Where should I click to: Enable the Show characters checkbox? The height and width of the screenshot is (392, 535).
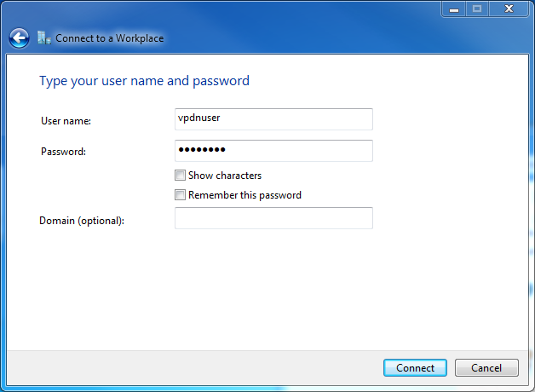tap(180, 176)
